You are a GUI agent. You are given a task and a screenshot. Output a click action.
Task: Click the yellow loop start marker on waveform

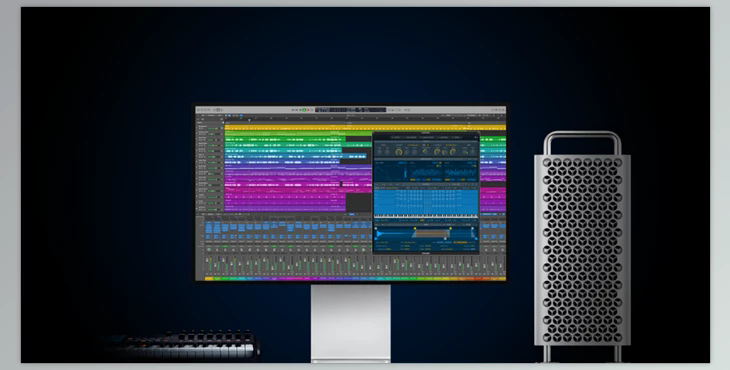415,229
